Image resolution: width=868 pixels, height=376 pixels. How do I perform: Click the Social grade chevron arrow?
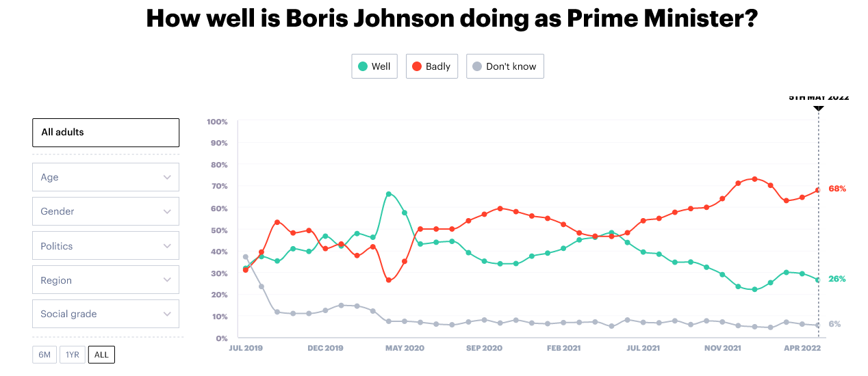[167, 314]
